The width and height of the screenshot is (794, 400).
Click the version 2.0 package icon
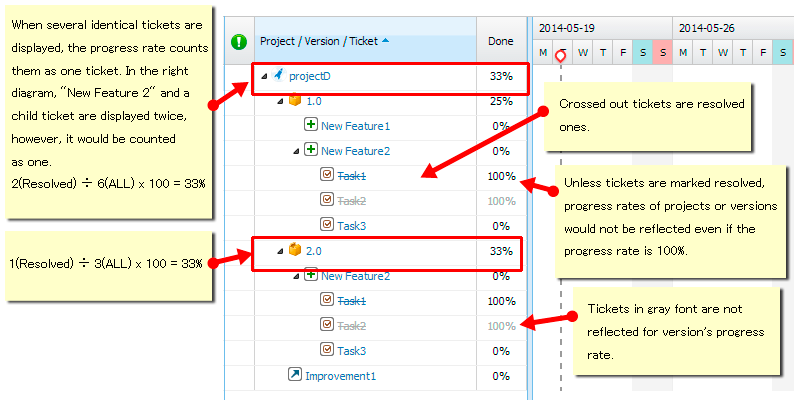click(x=294, y=250)
